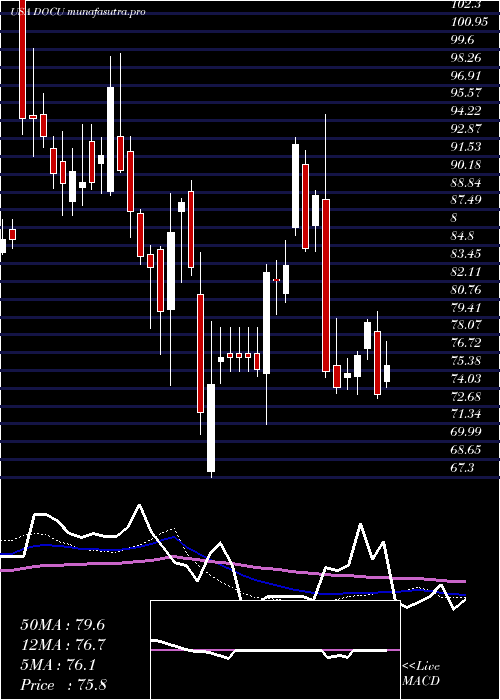Click the 75.38 price label
The width and height of the screenshot is (500, 700).
(x=466, y=360)
